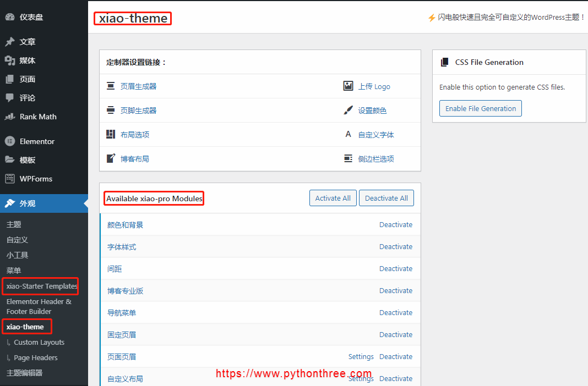Click the 颜色和背景 module name
This screenshot has width=588, height=386.
[x=125, y=225]
